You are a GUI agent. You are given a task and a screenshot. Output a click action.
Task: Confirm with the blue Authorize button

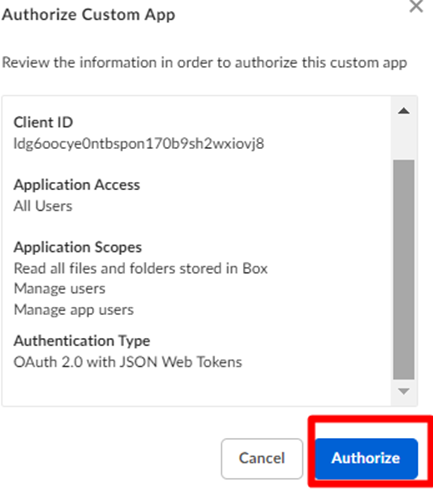click(366, 458)
